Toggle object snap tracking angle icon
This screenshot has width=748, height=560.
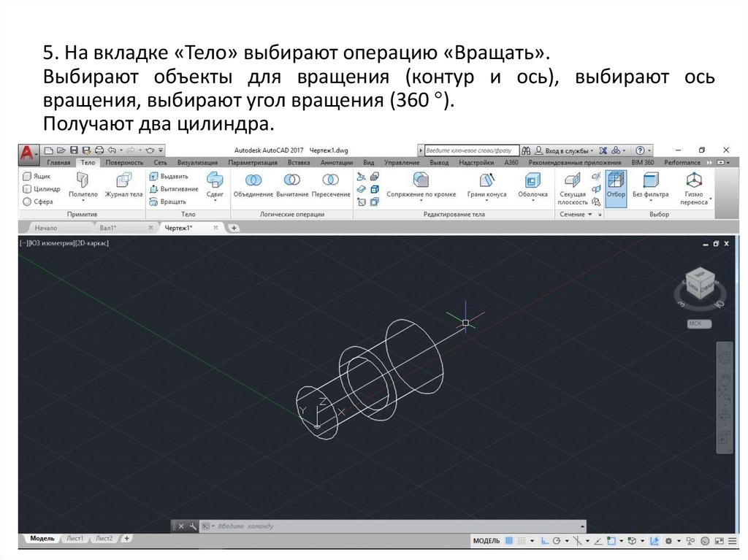coord(598,541)
